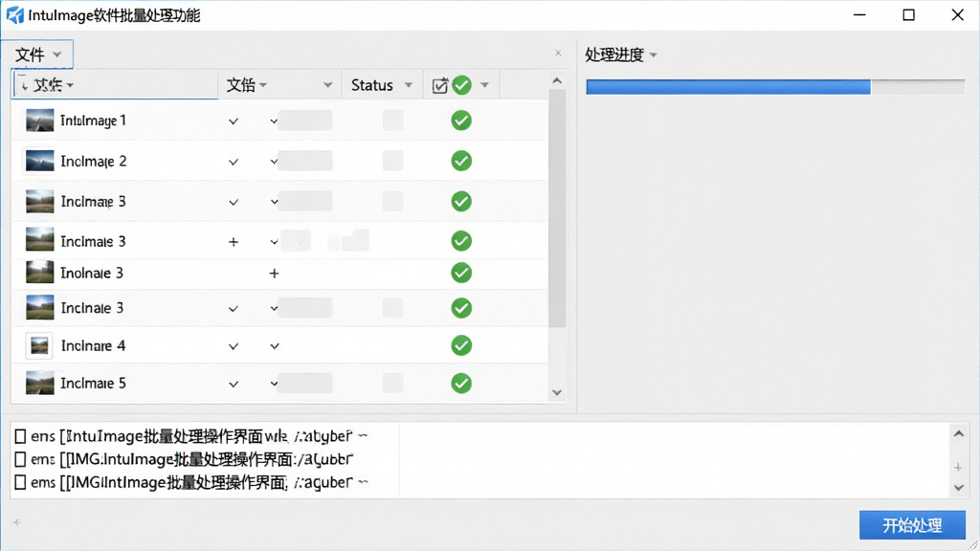Click the plus icon beside the log scrollbar
Viewport: 980px width, 551px height.
click(x=958, y=467)
